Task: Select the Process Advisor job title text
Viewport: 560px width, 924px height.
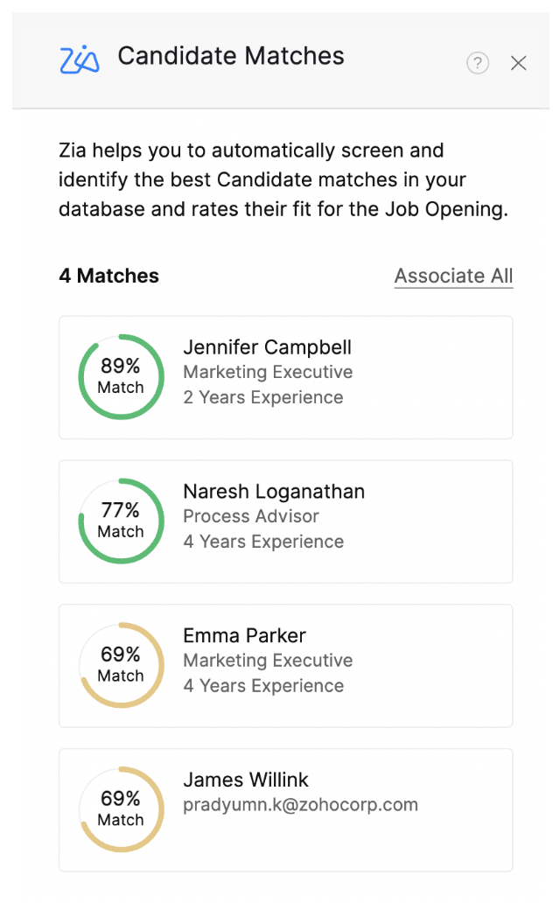Action: 251,516
